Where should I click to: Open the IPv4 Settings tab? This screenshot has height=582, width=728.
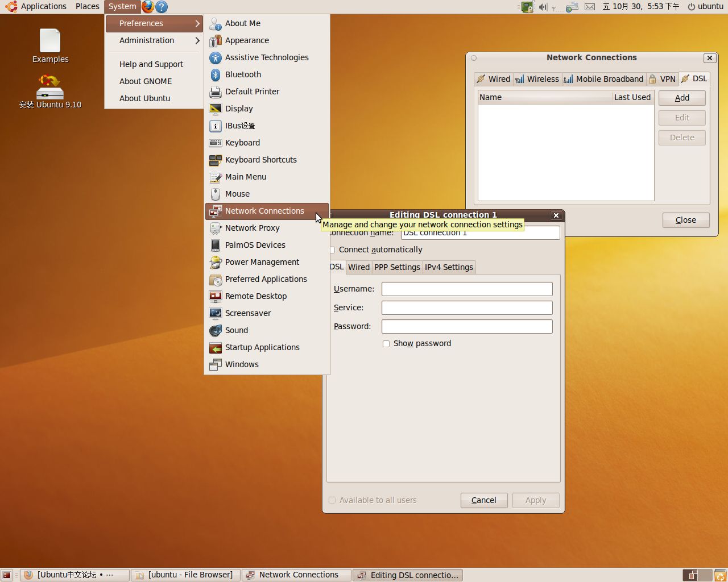coord(449,267)
